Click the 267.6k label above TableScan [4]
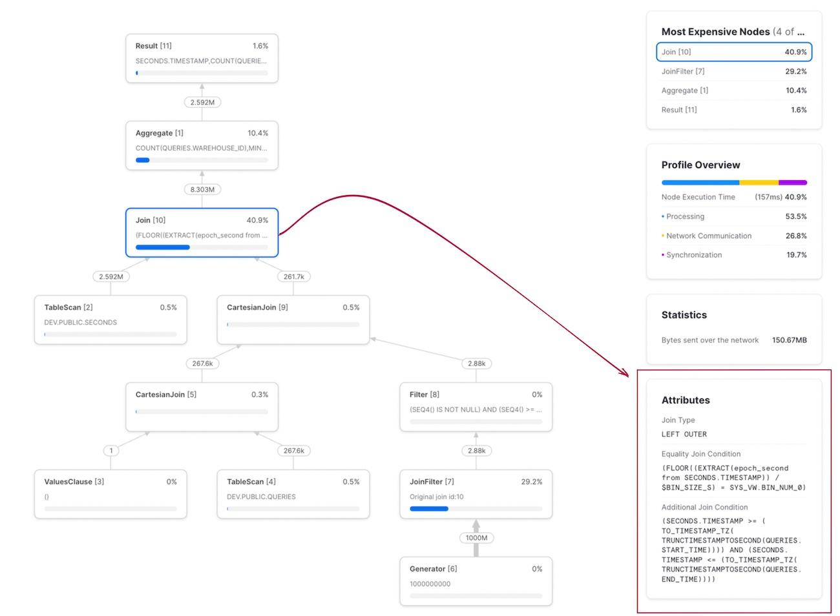The image size is (840, 616). 294,451
